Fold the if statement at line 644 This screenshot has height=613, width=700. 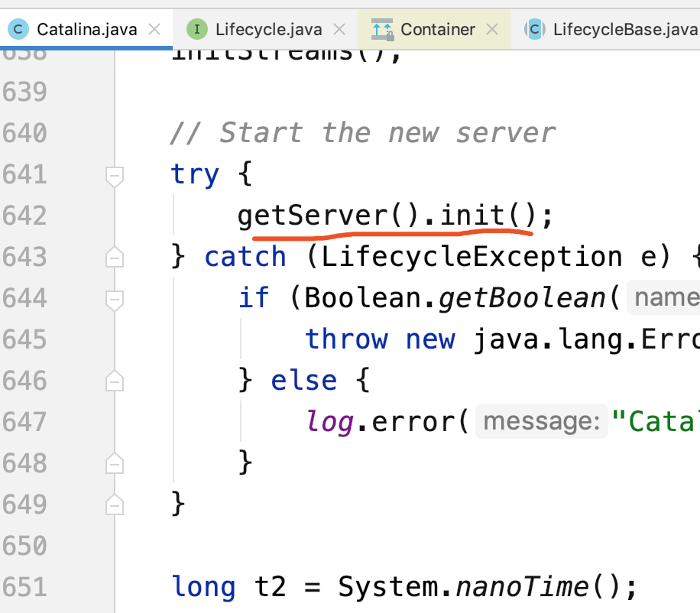pyautogui.click(x=114, y=299)
